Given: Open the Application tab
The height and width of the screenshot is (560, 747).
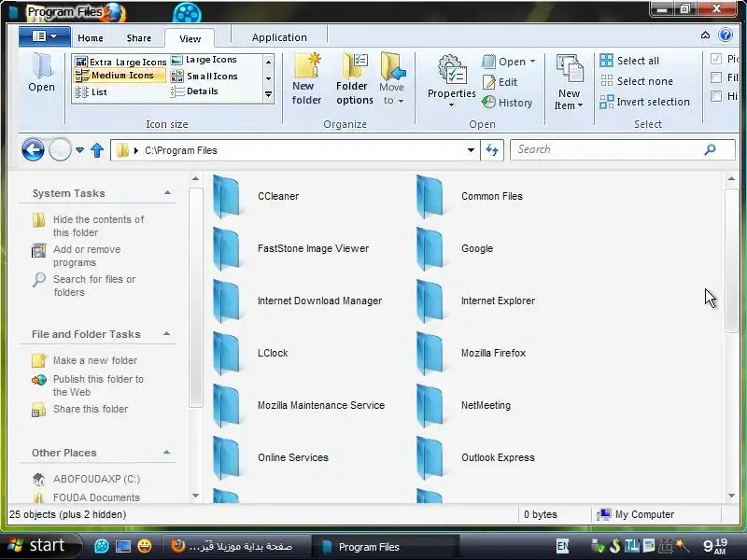Looking at the screenshot, I should click(279, 37).
